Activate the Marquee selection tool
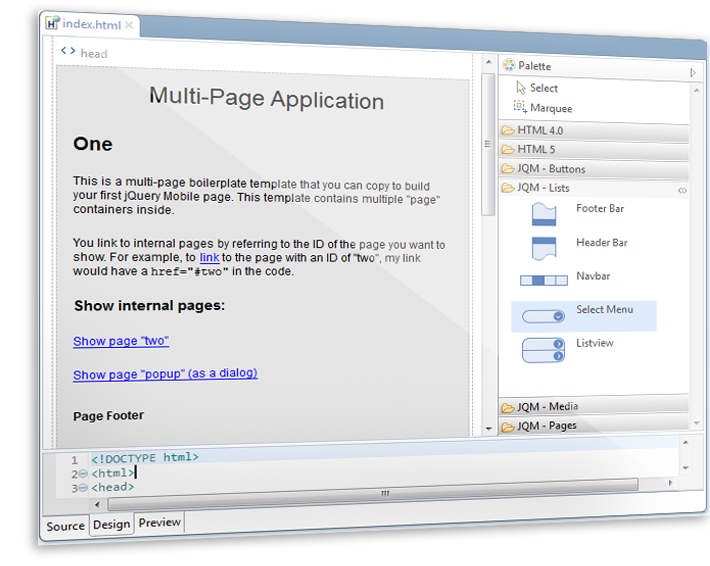 coord(550,108)
